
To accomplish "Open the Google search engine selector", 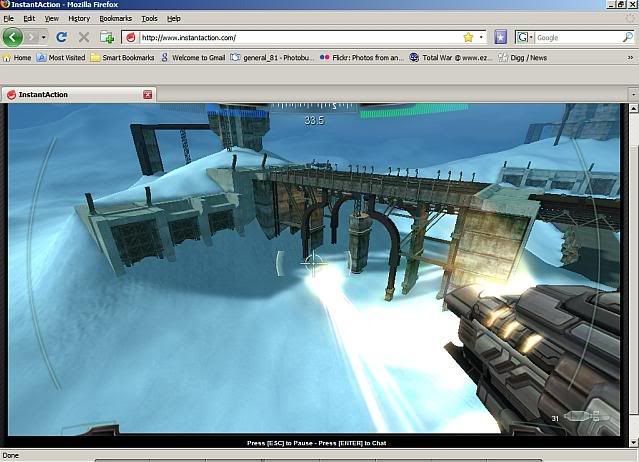I will pos(525,37).
